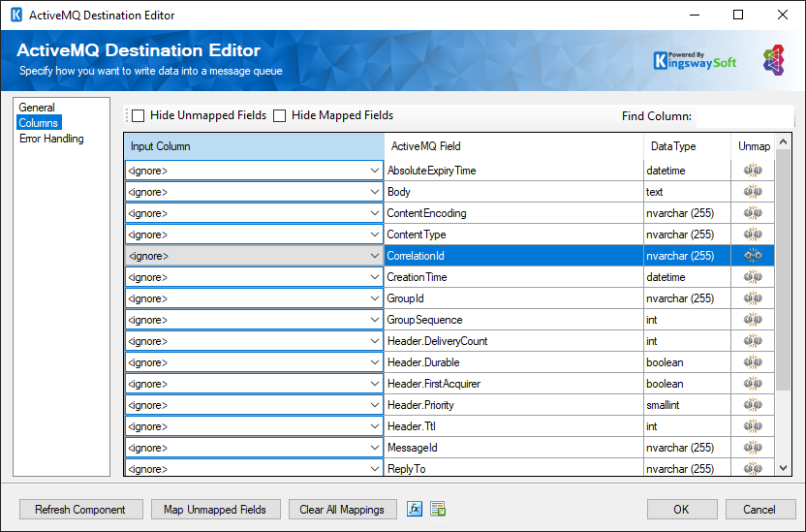Open input column dropdown for CreationTime
The width and height of the screenshot is (806, 532).
pos(375,277)
